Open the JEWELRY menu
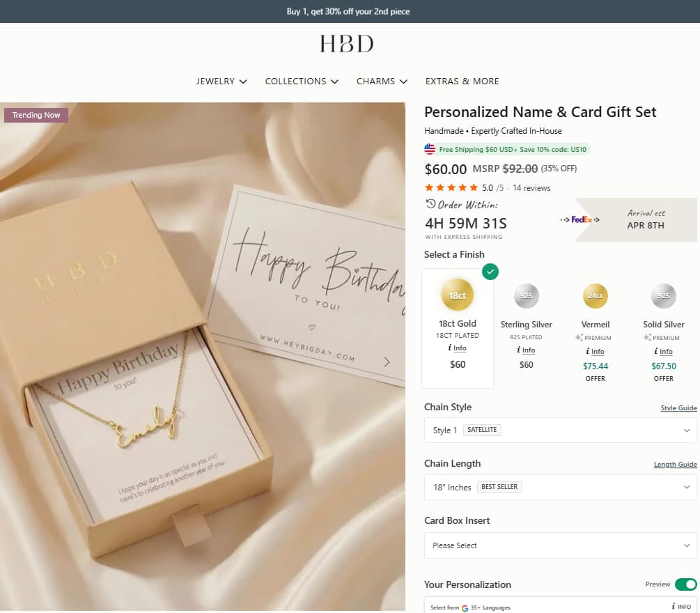Image resolution: width=700 pixels, height=613 pixels. pos(221,82)
